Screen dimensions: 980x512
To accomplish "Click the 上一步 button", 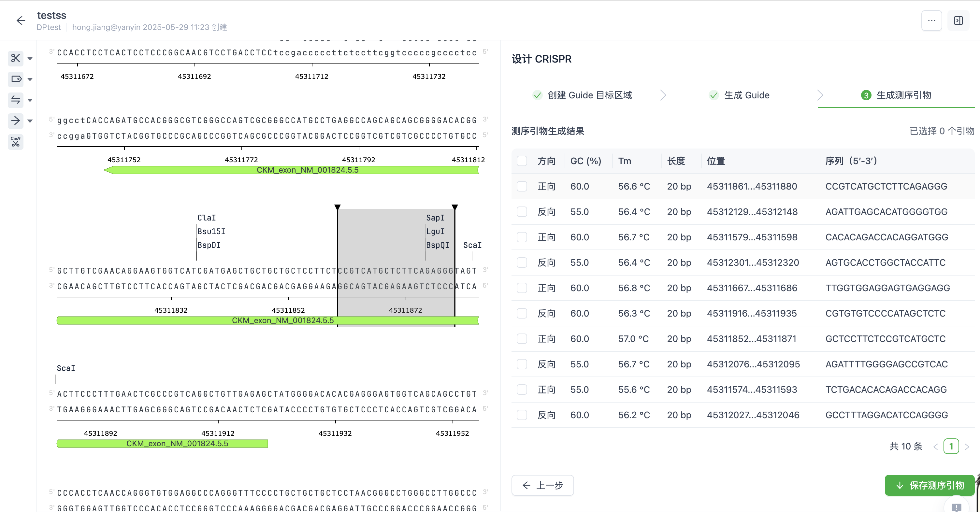I will pos(542,485).
